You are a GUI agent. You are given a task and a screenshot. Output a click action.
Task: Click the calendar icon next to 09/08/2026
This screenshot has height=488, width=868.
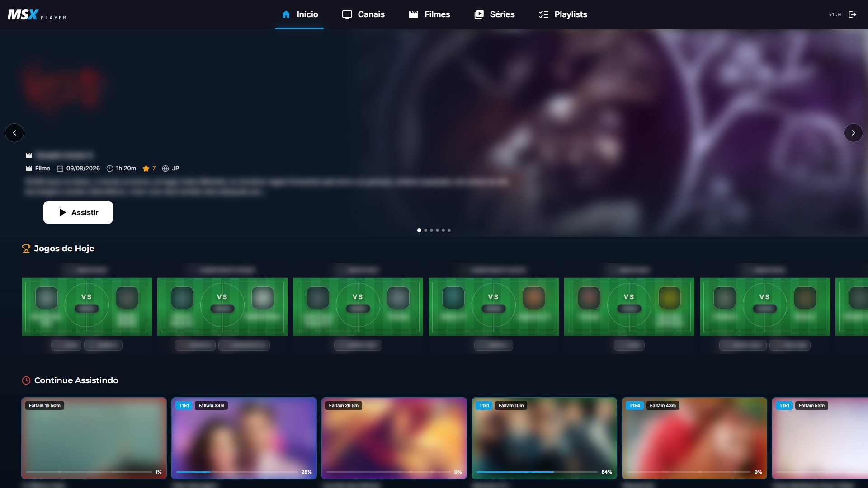pyautogui.click(x=60, y=169)
